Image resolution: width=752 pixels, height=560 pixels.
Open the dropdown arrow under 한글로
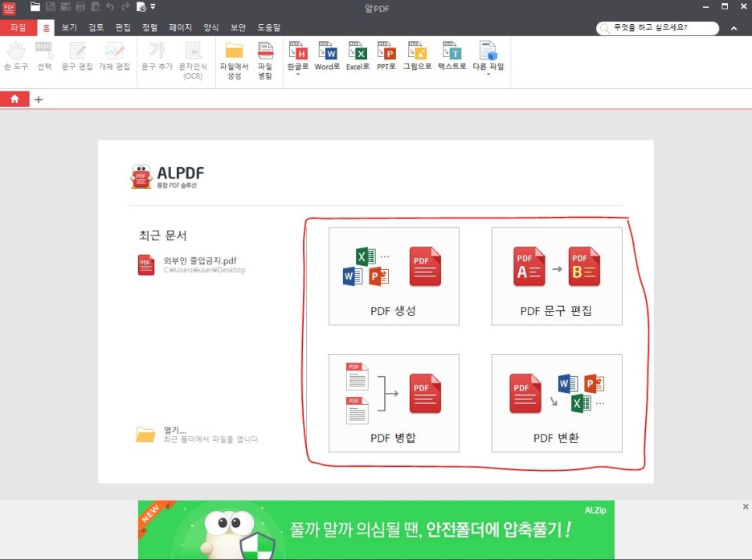[x=298, y=74]
